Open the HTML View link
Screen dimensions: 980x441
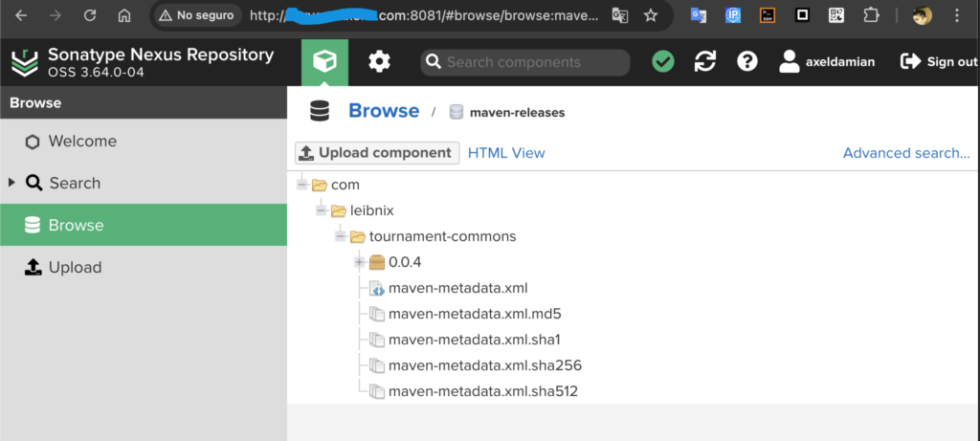click(x=506, y=153)
